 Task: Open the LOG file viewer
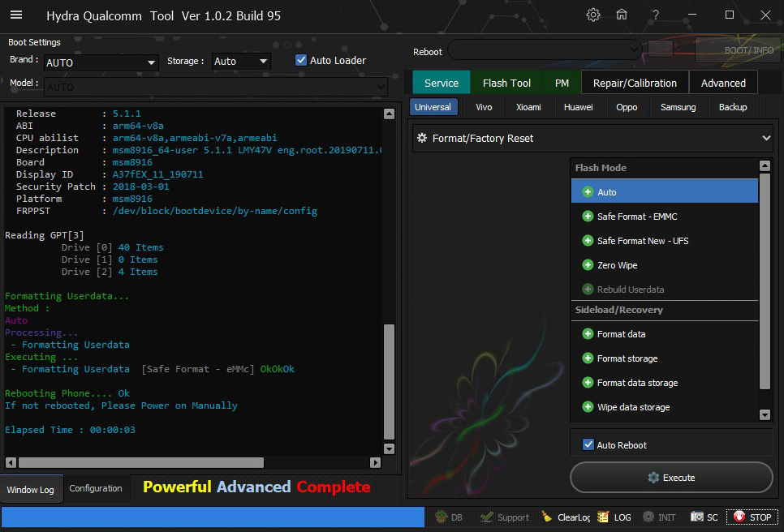pos(614,517)
